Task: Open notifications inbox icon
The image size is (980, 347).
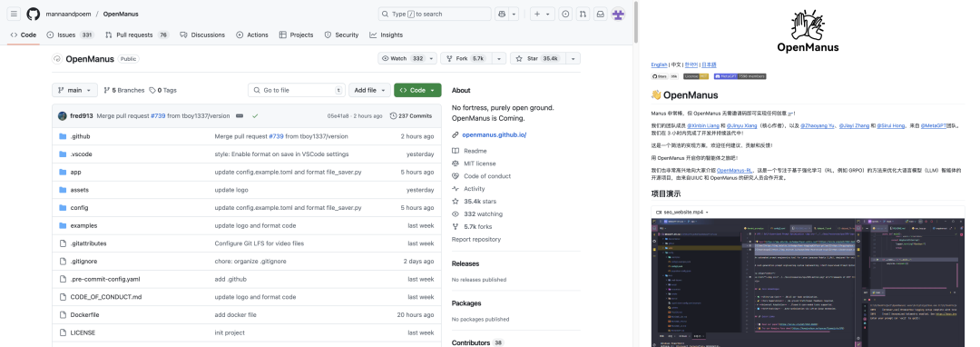Action: [600, 14]
